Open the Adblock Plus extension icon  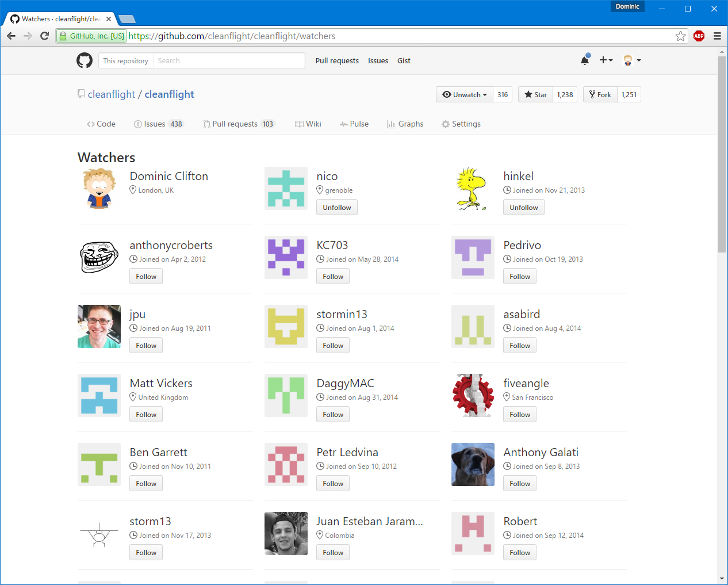tap(699, 36)
